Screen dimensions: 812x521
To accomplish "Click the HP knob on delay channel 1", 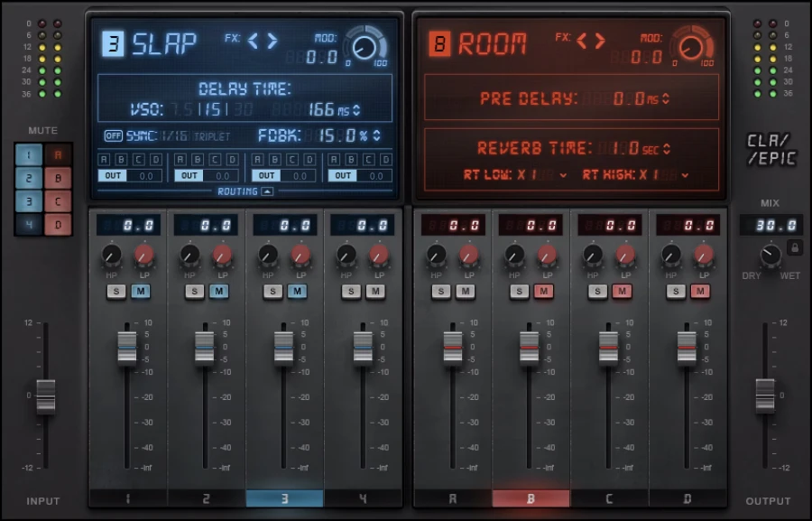I will [111, 255].
